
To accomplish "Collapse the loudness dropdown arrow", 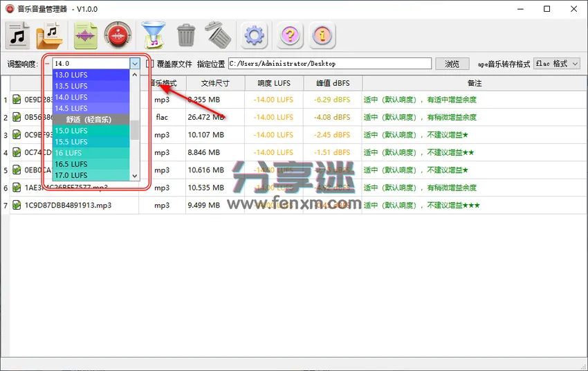I will [x=135, y=64].
